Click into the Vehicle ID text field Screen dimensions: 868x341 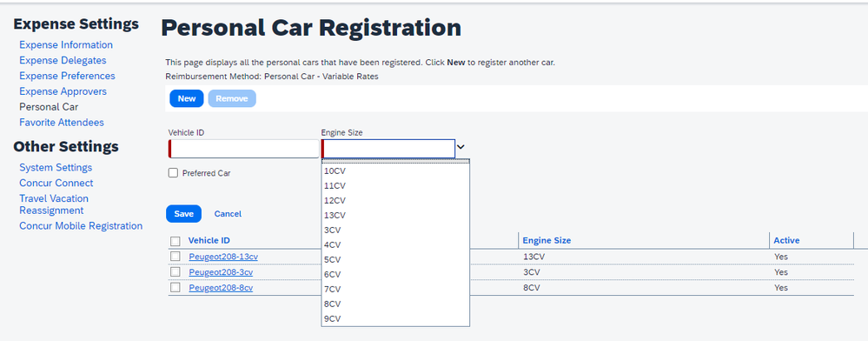(244, 149)
